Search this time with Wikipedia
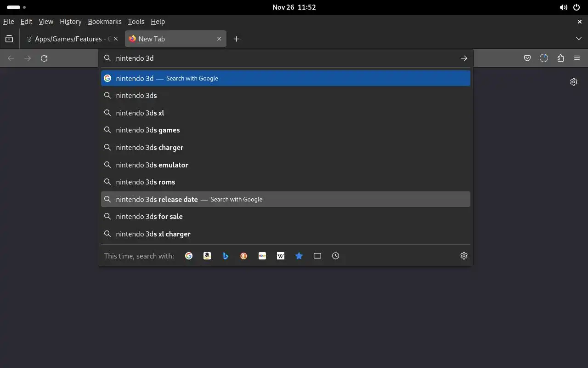The height and width of the screenshot is (368, 588). (x=281, y=256)
